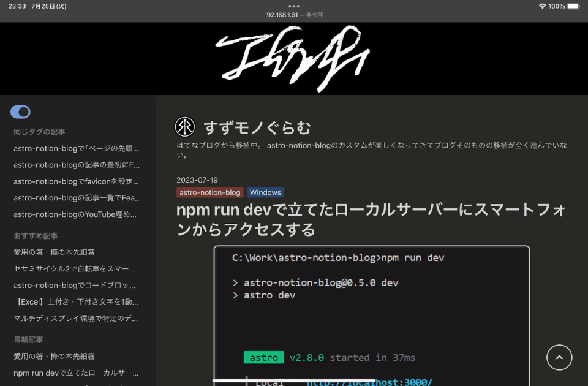This screenshot has height=386, width=588.
Task: Open article astro-notion-blogでコードブロッ…
Action: [x=74, y=285]
